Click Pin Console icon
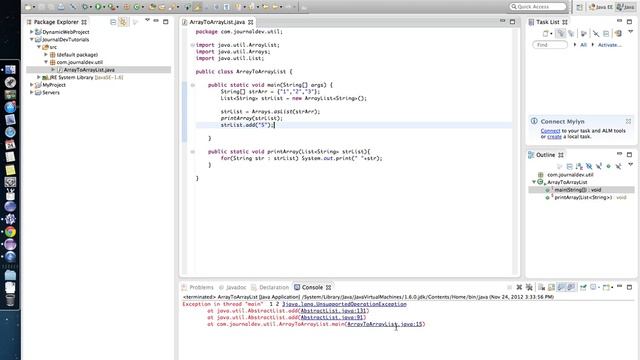This screenshot has width=640, height=360. tap(583, 287)
